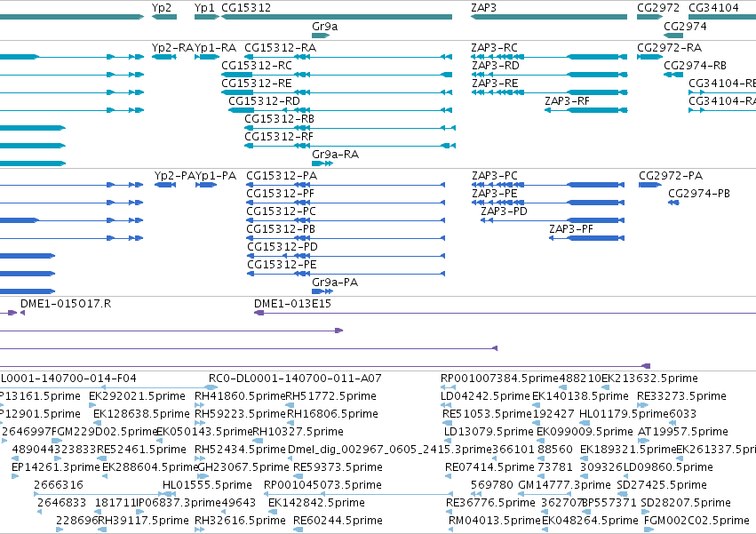The width and height of the screenshot is (756, 534).
Task: Select the RH51772.5prime EST label
Action: pos(330,396)
